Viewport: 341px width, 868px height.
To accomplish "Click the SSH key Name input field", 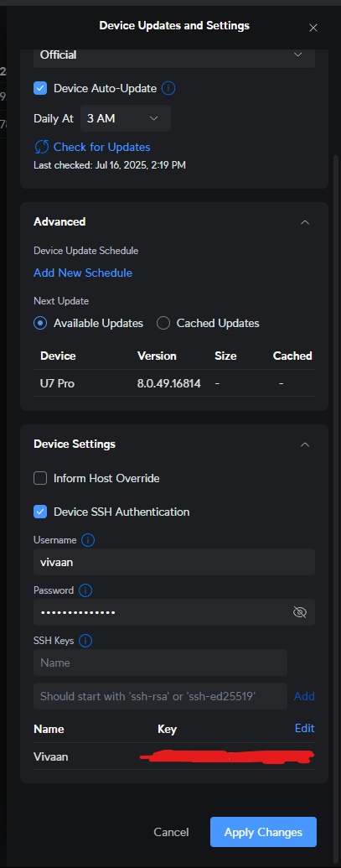I will 160,663.
